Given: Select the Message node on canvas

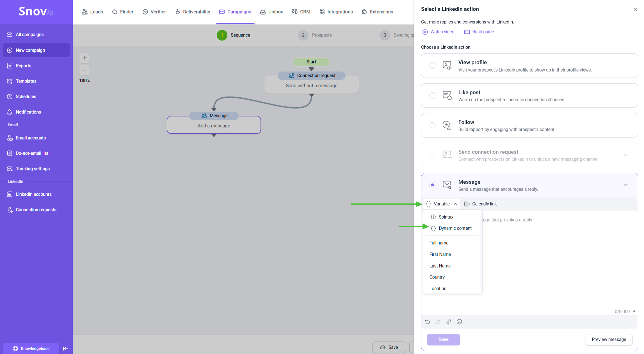Looking at the screenshot, I should 214,122.
